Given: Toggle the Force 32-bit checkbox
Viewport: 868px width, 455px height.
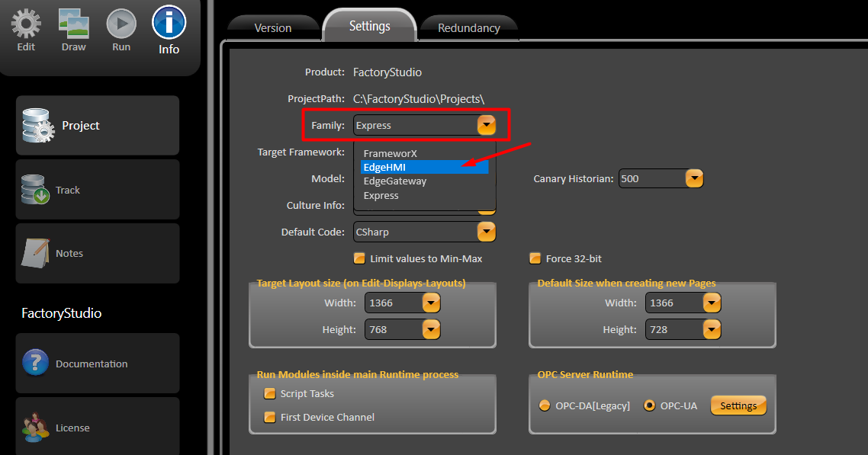Looking at the screenshot, I should pos(535,258).
